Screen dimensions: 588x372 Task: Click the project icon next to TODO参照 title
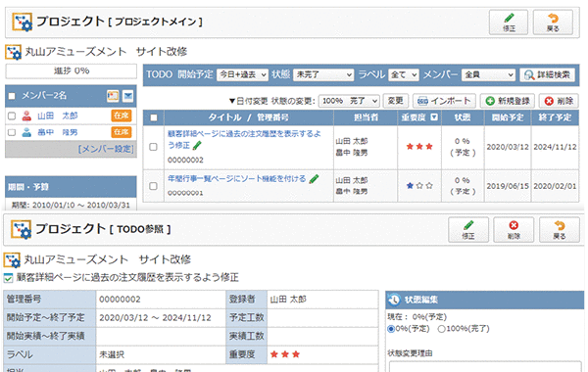[x=21, y=230]
